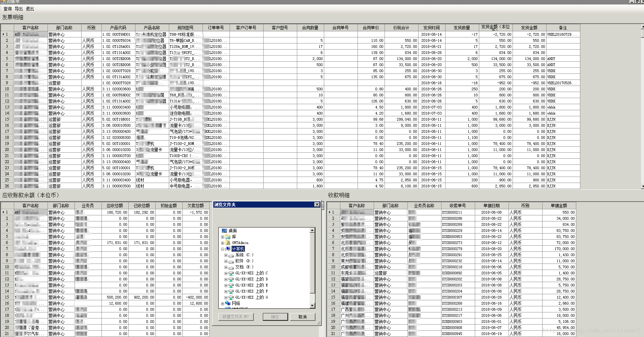Expand the 文档 (E:) drive node

click(x=226, y=267)
